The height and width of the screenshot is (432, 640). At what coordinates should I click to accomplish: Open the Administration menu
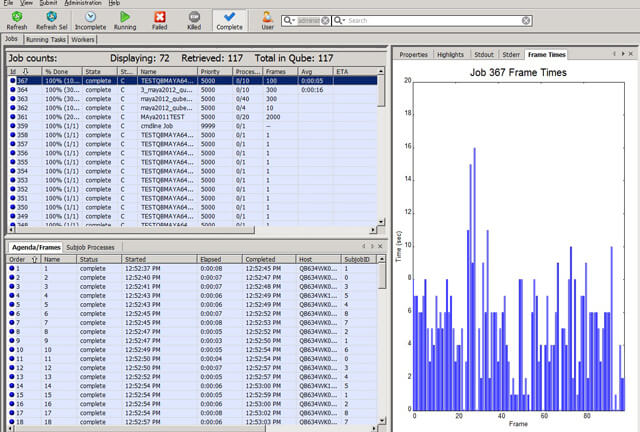click(83, 3)
